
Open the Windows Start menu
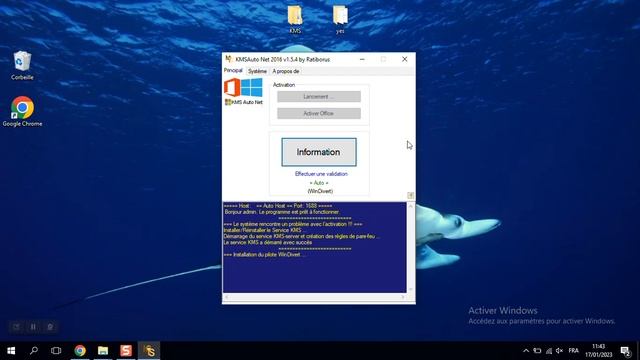(11, 351)
